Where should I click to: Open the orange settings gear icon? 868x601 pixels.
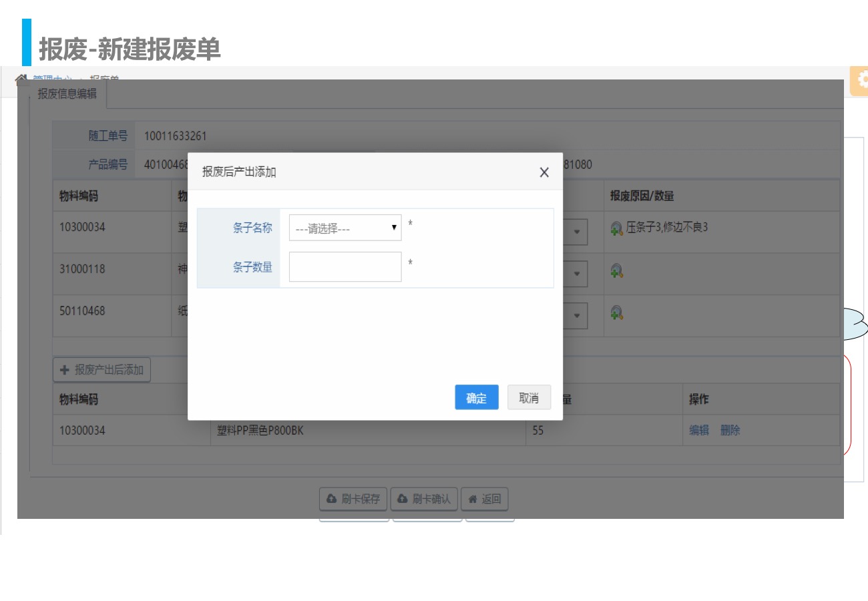(x=860, y=78)
